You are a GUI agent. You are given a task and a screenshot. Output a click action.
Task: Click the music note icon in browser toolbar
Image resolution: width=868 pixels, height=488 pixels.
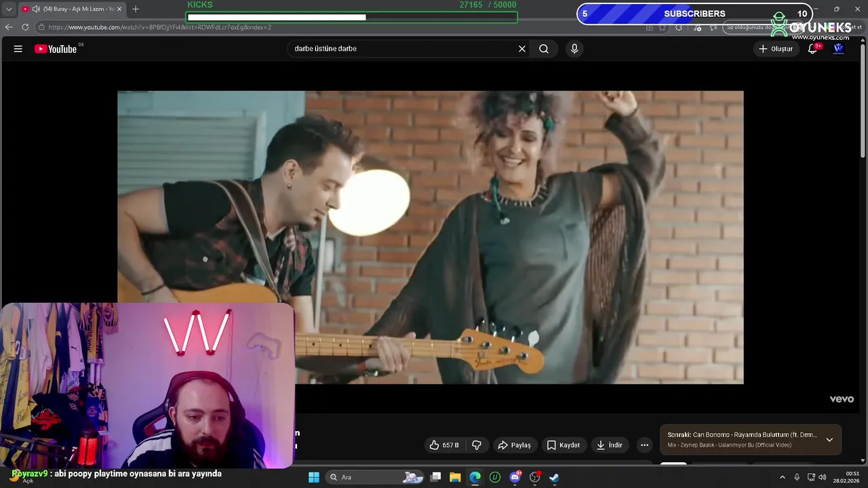point(696,27)
